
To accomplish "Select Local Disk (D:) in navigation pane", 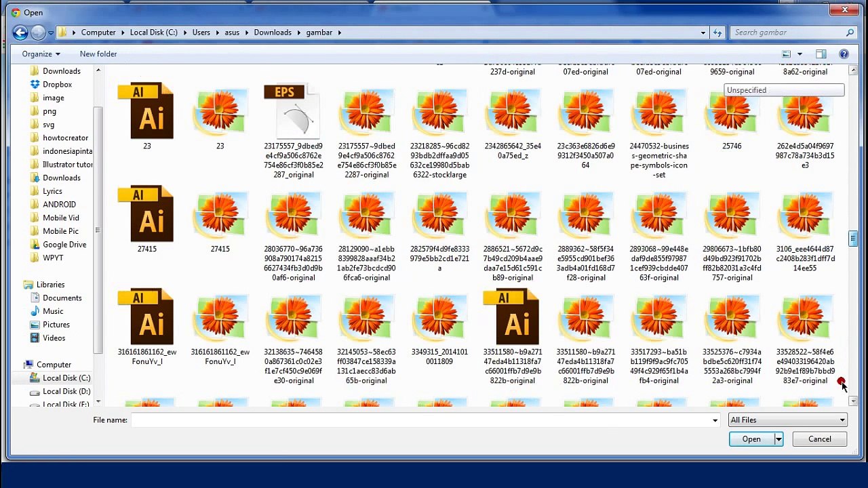I will pyautogui.click(x=66, y=391).
